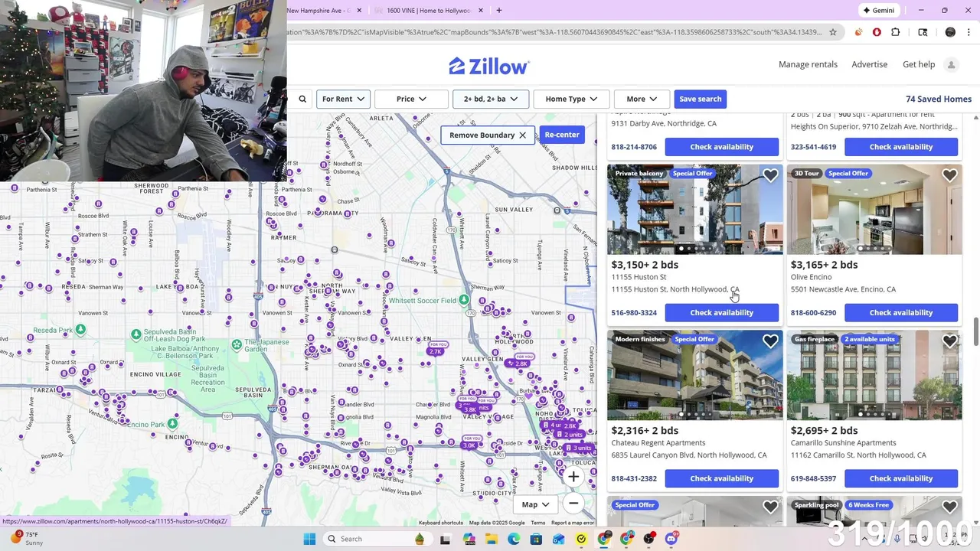Click Report a map error link
The height and width of the screenshot is (551, 980).
[573, 523]
